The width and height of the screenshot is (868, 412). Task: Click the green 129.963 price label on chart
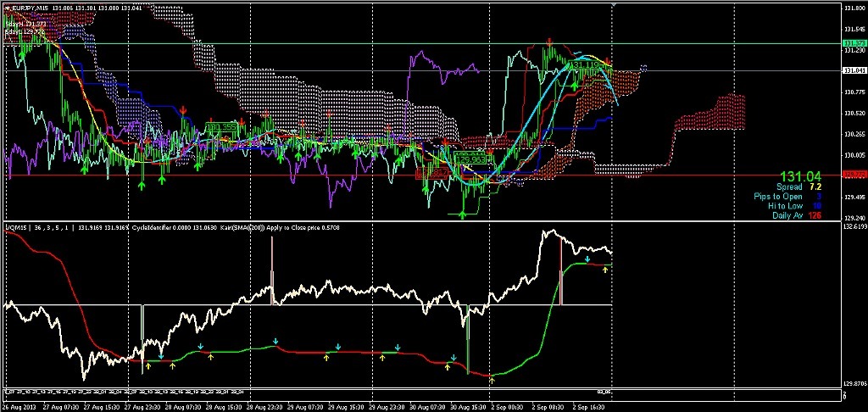(470, 159)
